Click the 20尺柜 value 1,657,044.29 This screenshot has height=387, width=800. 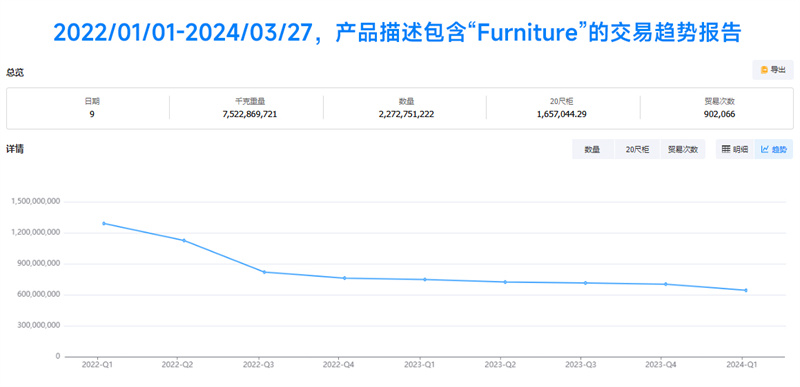click(x=562, y=114)
